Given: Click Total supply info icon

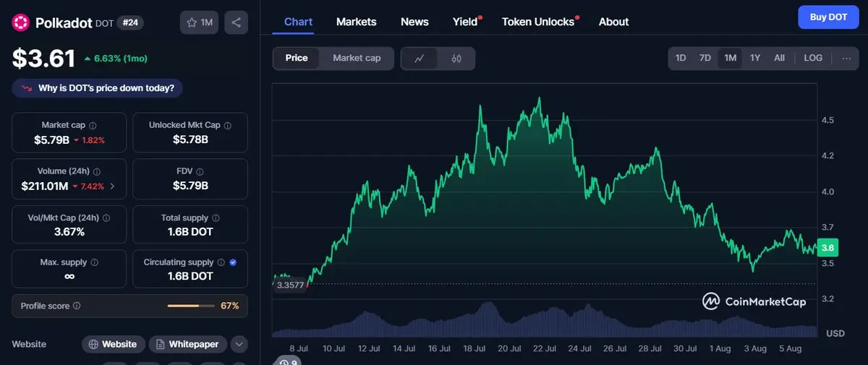Looking at the screenshot, I should (216, 218).
